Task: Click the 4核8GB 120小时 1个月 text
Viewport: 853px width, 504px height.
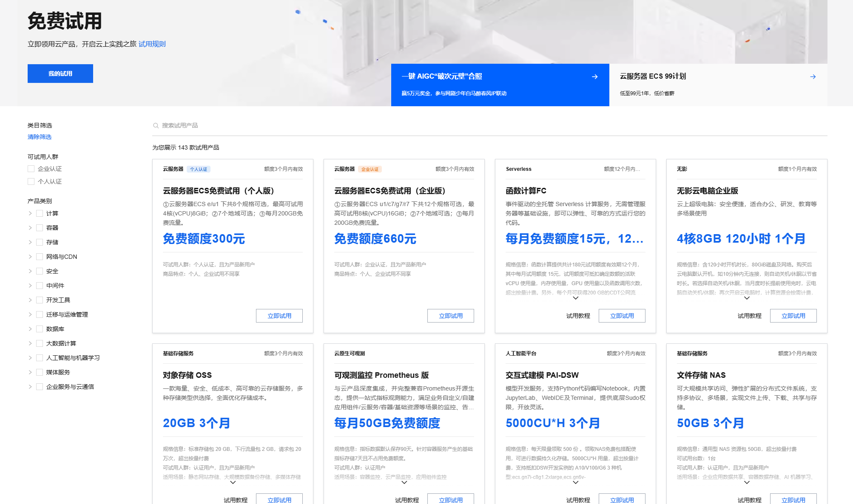Action: click(741, 239)
